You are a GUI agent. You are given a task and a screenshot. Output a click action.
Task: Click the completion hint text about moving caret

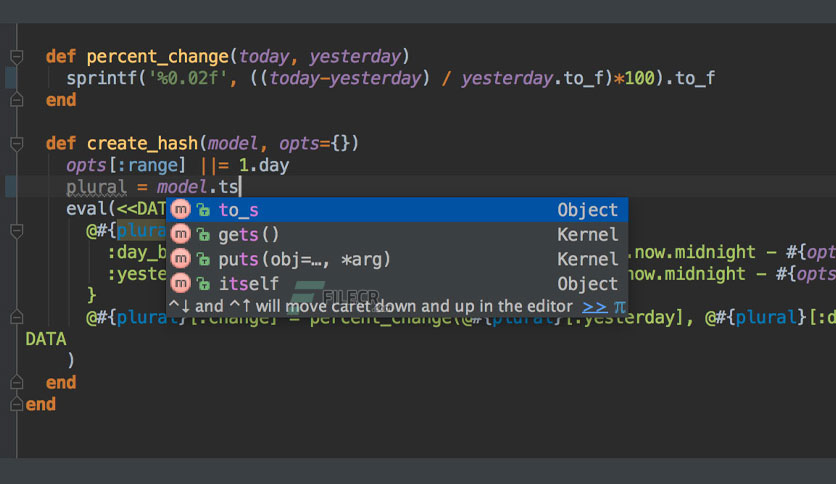[x=371, y=306]
